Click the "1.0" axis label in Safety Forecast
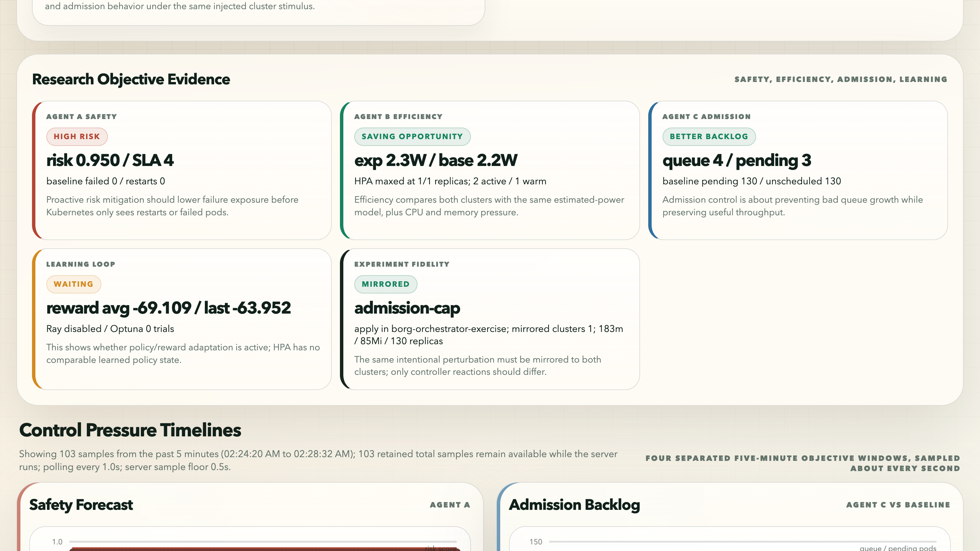Viewport: 980px width, 551px height. tap(58, 541)
